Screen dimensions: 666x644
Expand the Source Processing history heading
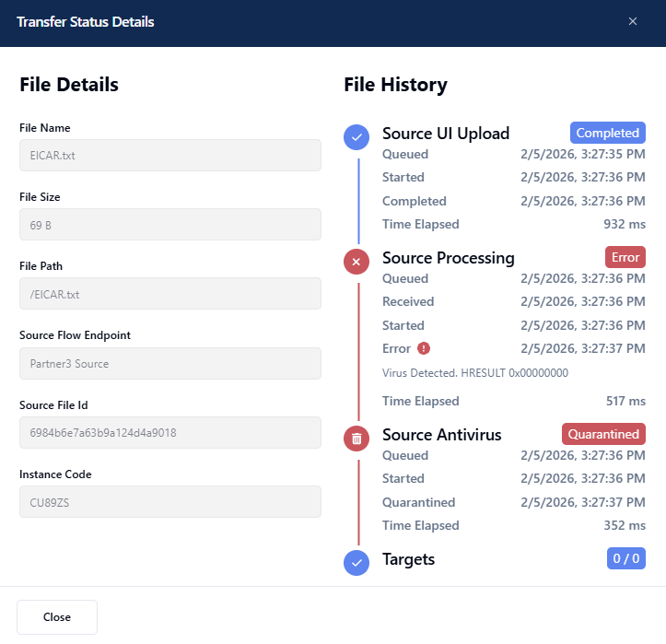point(448,258)
